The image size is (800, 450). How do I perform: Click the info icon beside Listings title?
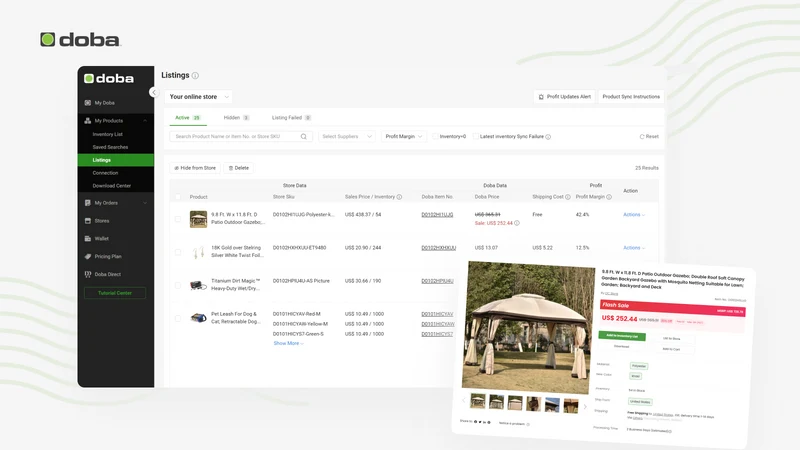tap(195, 76)
